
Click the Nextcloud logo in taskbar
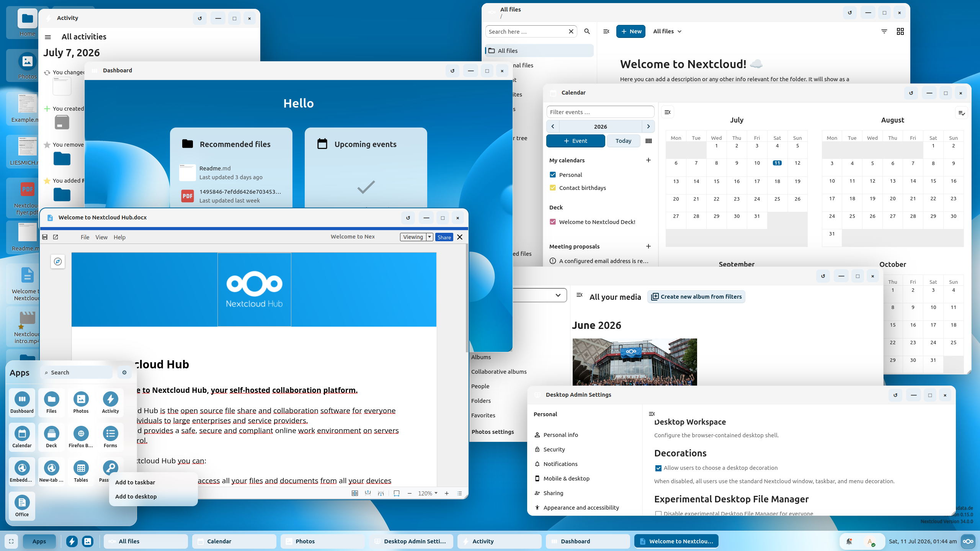click(968, 541)
